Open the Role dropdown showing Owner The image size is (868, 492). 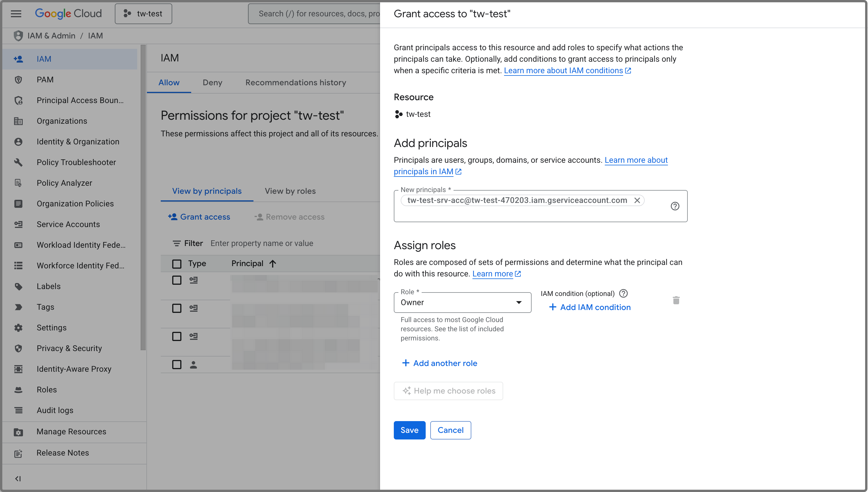pos(462,303)
